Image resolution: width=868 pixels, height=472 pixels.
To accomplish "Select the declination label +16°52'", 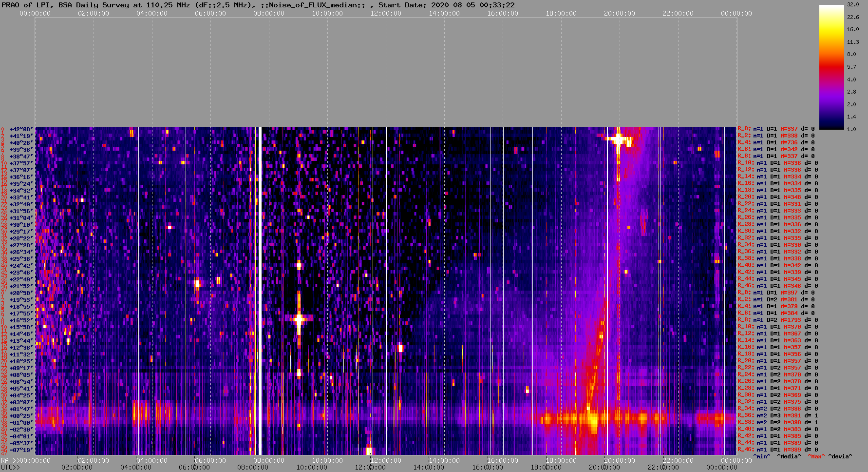I will pyautogui.click(x=21, y=320).
